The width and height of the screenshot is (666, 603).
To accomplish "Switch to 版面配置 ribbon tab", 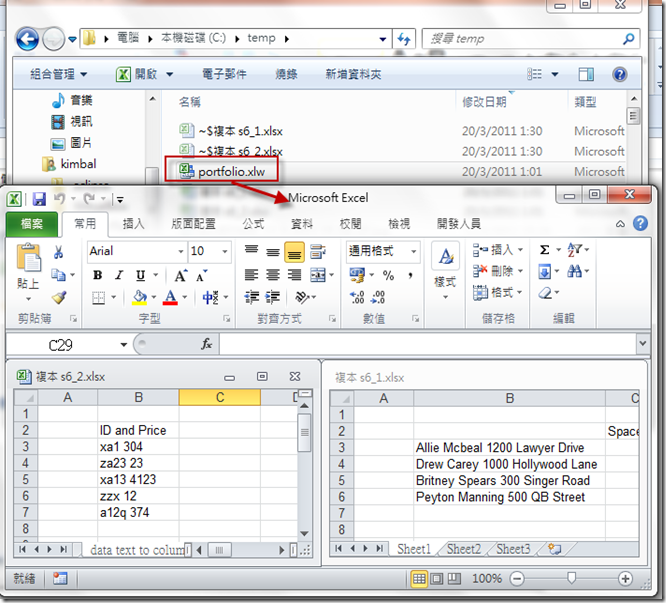I will [193, 224].
